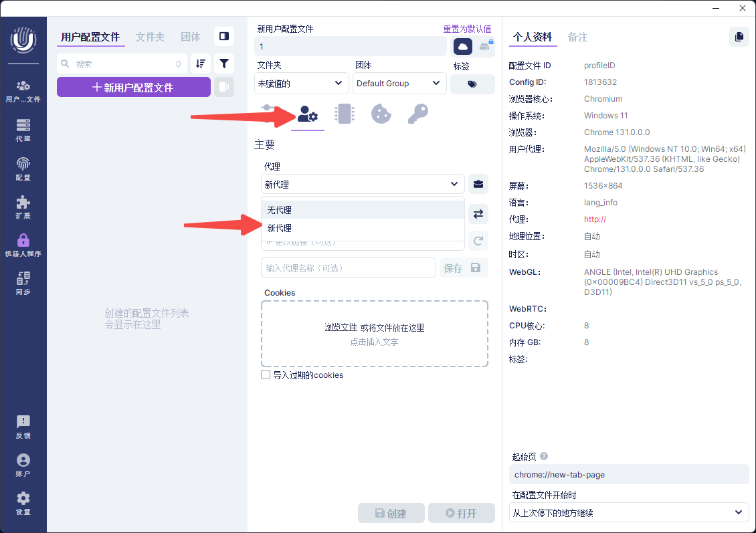Click the filter funnel icon
Viewport: 756px width, 533px height.
click(x=224, y=64)
